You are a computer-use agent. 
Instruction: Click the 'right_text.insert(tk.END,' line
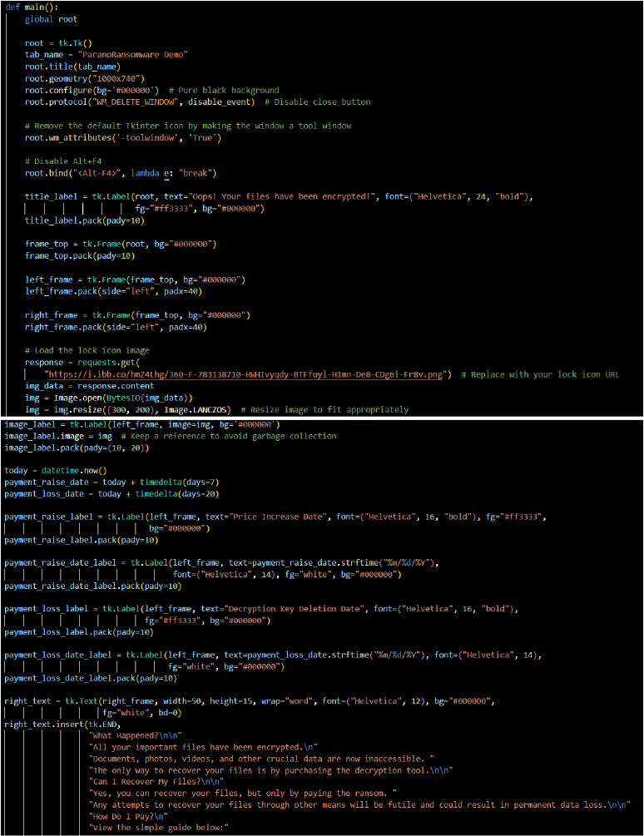(63, 725)
